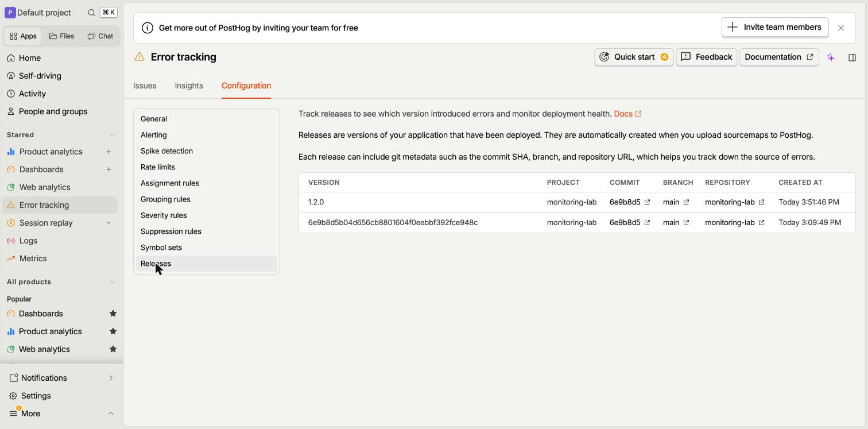Unstar Product analytics under Popular

[x=113, y=331]
